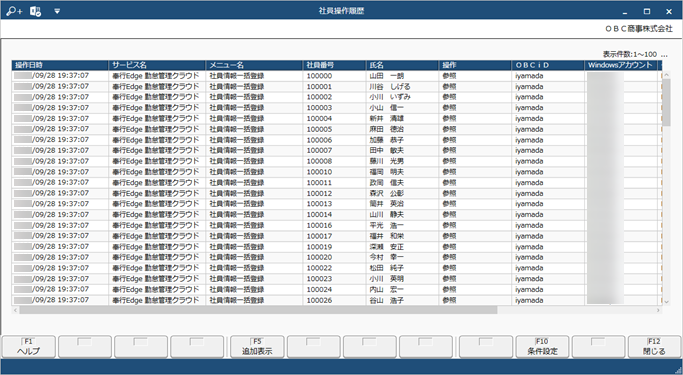This screenshot has width=683, height=375.
Task: Click the 操作 column header
Action: click(475, 65)
